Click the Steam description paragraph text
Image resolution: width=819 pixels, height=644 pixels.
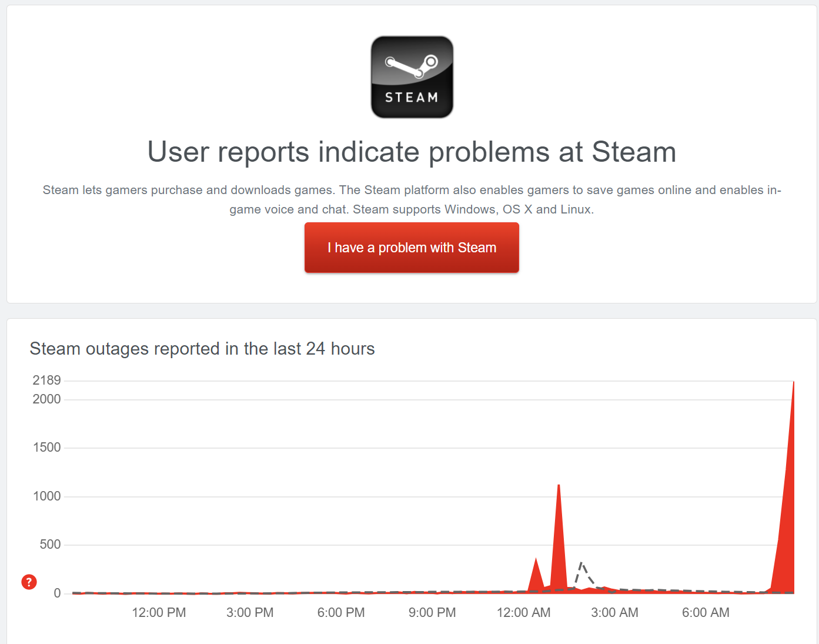pos(412,199)
